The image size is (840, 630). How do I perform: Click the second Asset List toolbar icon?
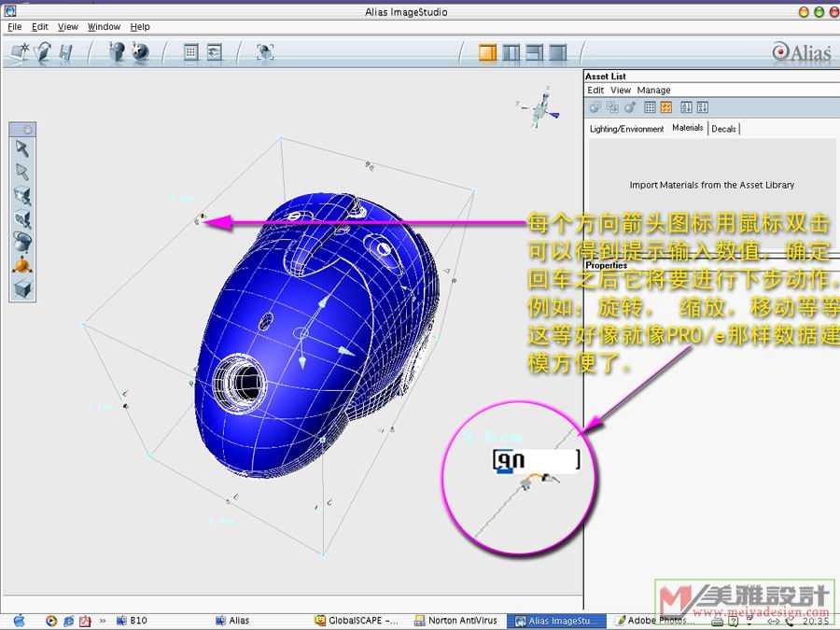(x=612, y=107)
